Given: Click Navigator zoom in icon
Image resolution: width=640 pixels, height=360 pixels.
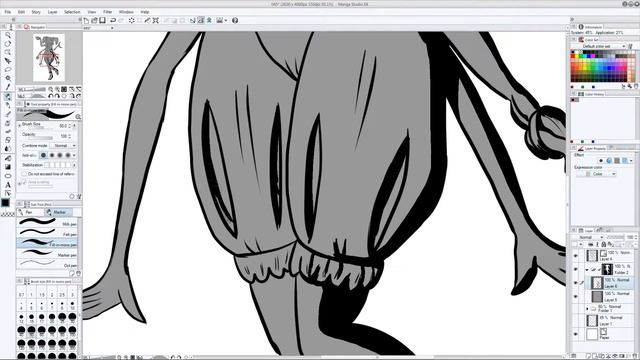Looking at the screenshot, I should 58,89.
